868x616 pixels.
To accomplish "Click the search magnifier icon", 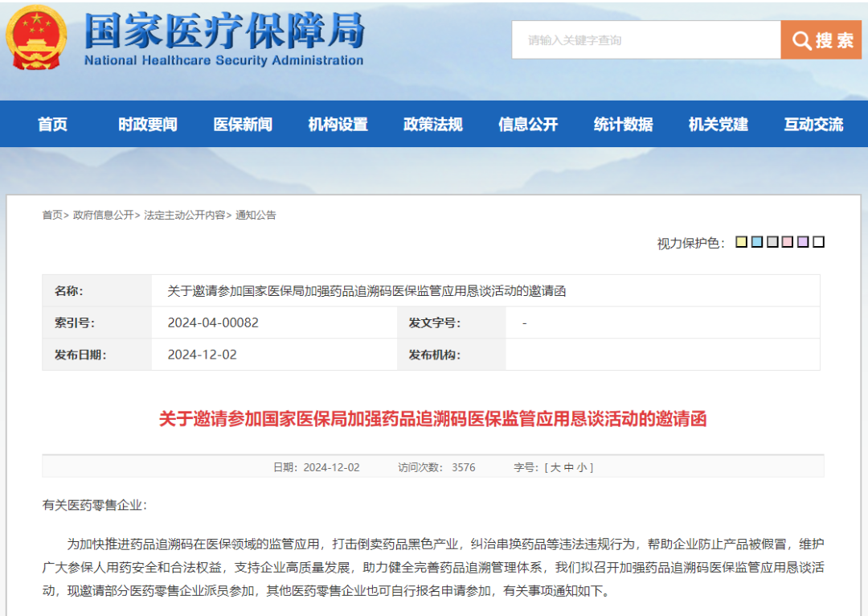I will [x=801, y=40].
